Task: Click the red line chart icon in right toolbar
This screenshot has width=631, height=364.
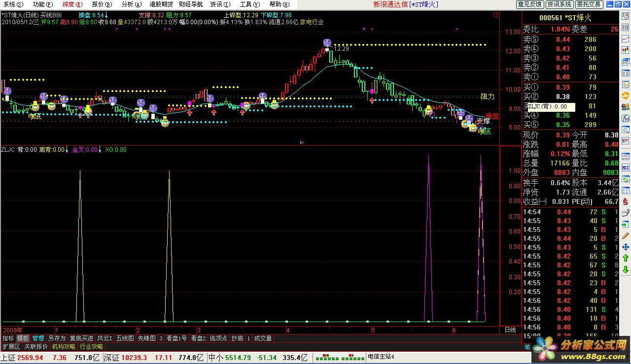Action: [x=625, y=38]
